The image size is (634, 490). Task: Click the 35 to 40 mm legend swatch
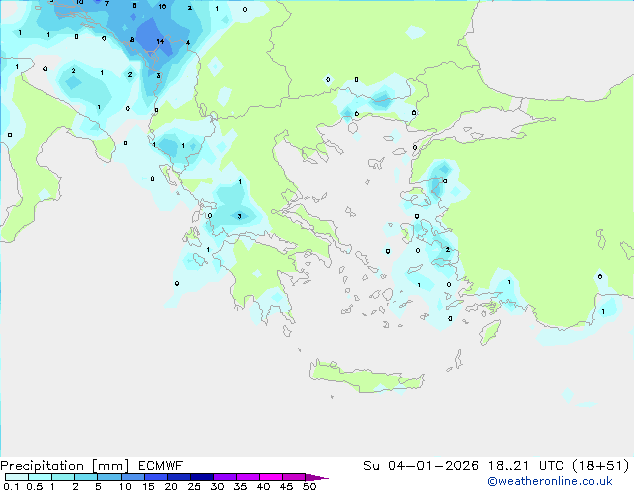(x=248, y=477)
